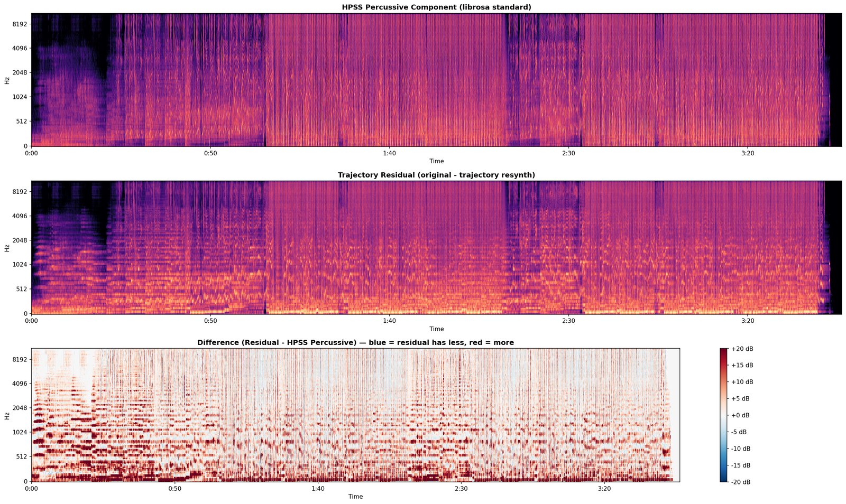Click the -5 dB colorbar tick label
This screenshot has width=846, height=504.
coord(739,432)
